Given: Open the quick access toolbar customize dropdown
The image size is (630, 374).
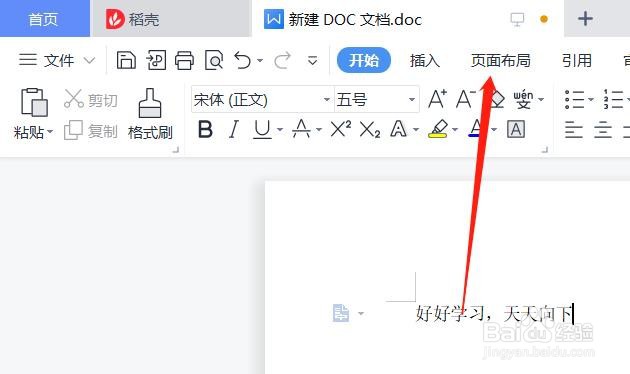Looking at the screenshot, I should click(312, 61).
